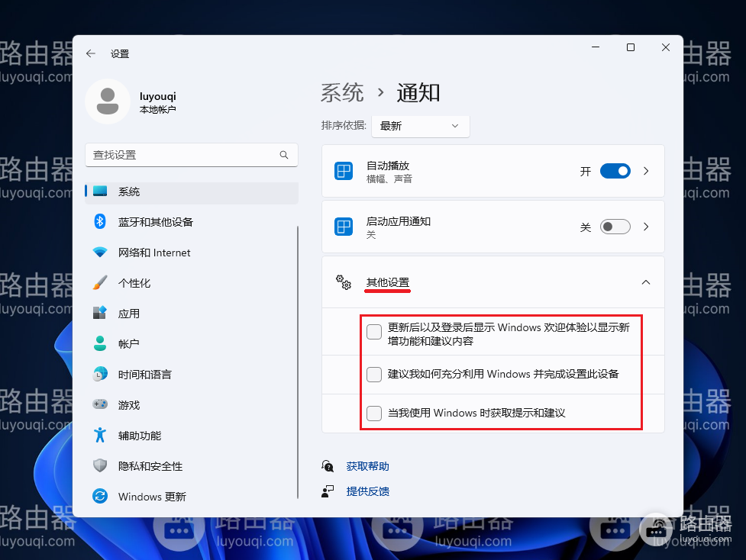
Task: Open 隐私和安全性 settings page
Action: pos(192,466)
